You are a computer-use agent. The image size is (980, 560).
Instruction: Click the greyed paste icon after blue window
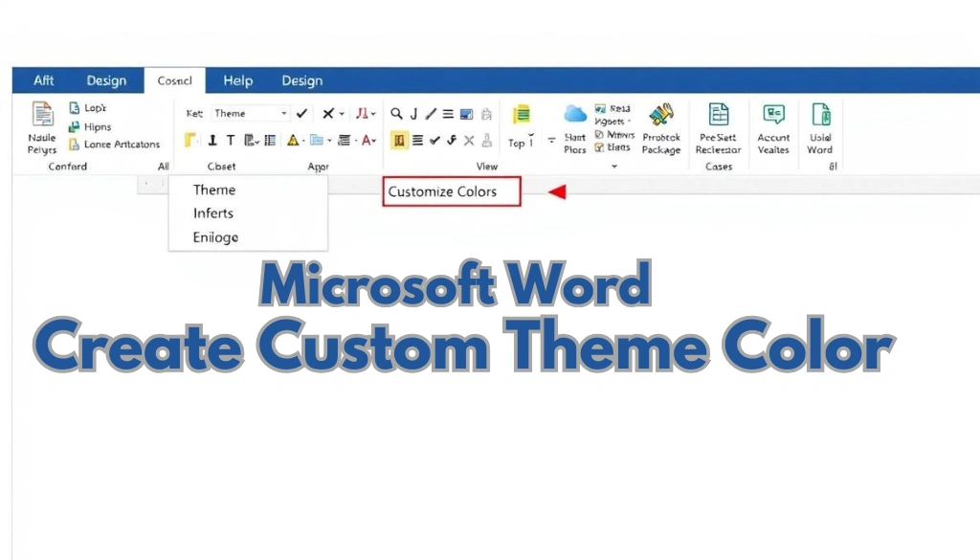pos(486,114)
